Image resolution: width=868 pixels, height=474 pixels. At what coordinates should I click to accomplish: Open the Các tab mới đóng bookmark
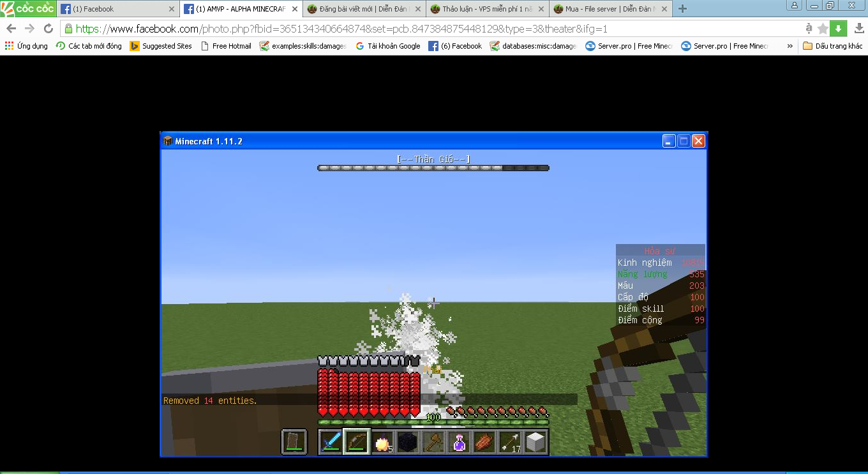89,46
